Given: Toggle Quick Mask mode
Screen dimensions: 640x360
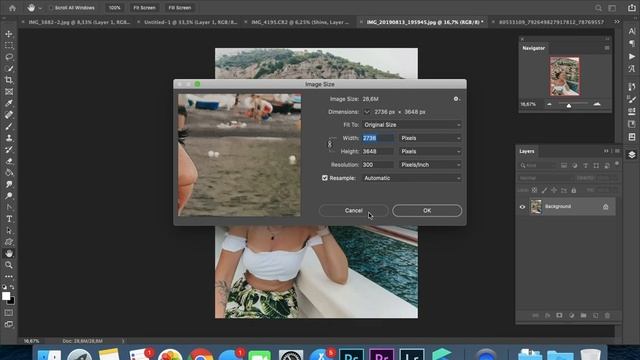Looking at the screenshot, I should pyautogui.click(x=9, y=313).
